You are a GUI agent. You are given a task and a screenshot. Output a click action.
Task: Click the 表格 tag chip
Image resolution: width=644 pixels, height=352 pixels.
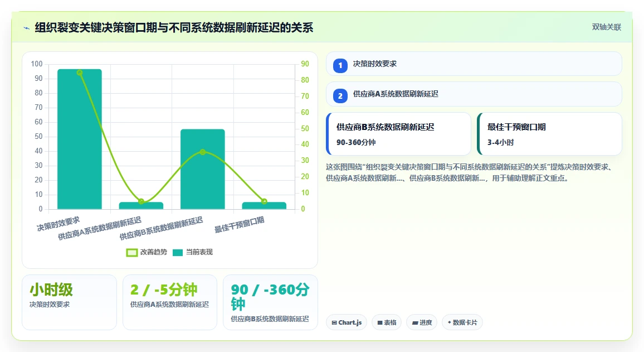pyautogui.click(x=387, y=322)
